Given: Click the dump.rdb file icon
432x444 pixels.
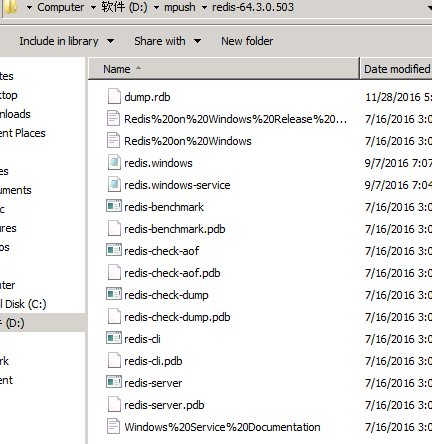Looking at the screenshot, I should [x=114, y=97].
